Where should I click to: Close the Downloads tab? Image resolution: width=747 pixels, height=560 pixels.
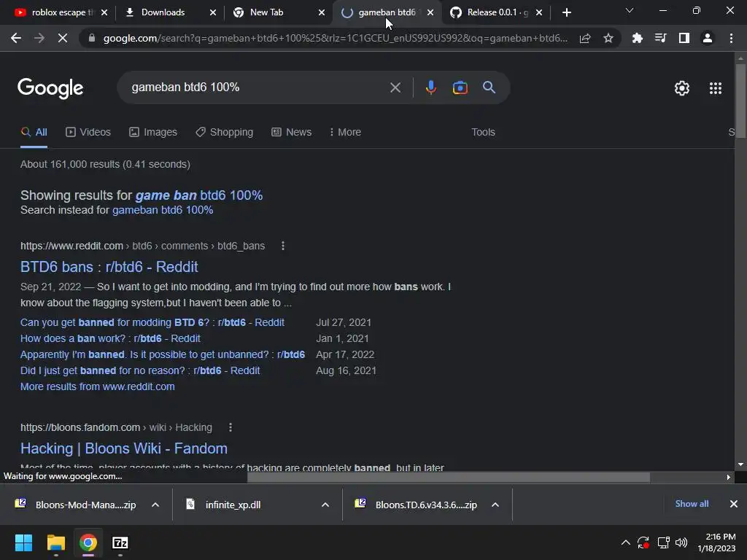pyautogui.click(x=213, y=12)
